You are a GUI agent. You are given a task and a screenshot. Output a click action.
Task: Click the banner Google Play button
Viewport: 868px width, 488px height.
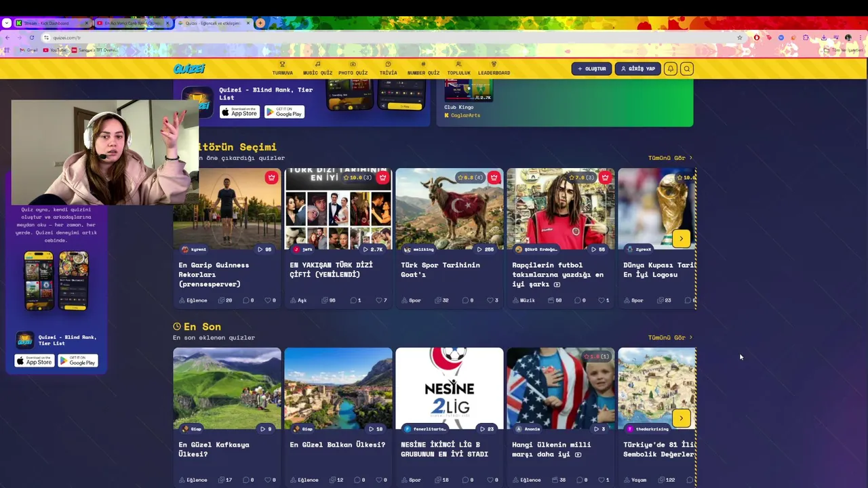284,112
